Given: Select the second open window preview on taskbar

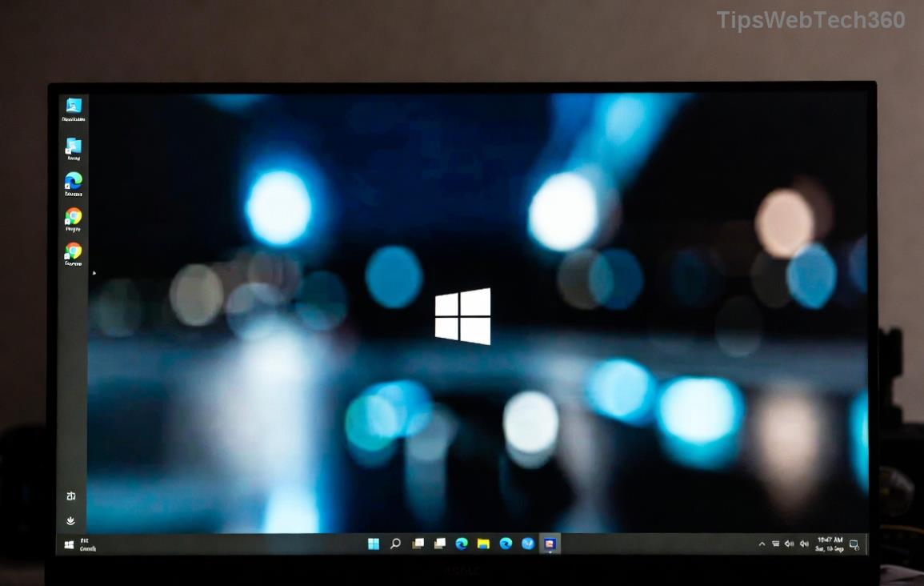Looking at the screenshot, I should tap(439, 544).
